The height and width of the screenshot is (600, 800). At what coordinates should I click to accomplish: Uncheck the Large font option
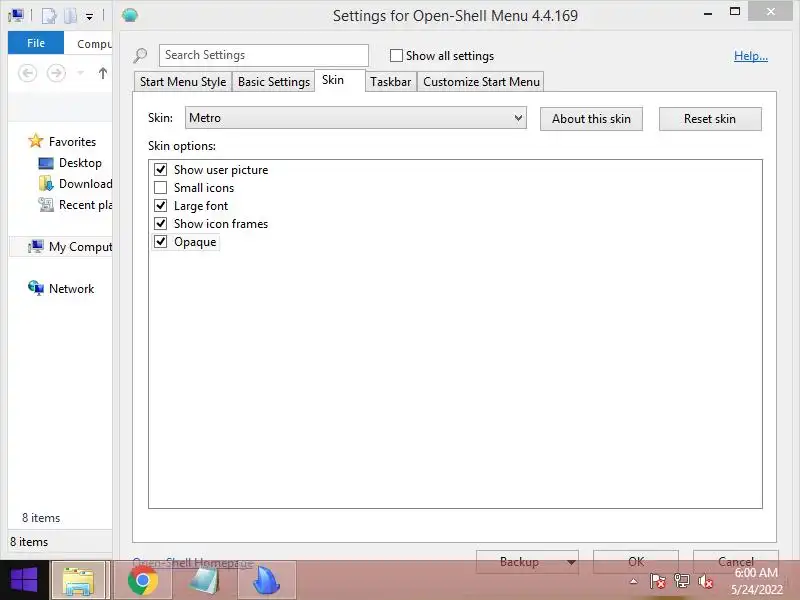[x=161, y=206]
